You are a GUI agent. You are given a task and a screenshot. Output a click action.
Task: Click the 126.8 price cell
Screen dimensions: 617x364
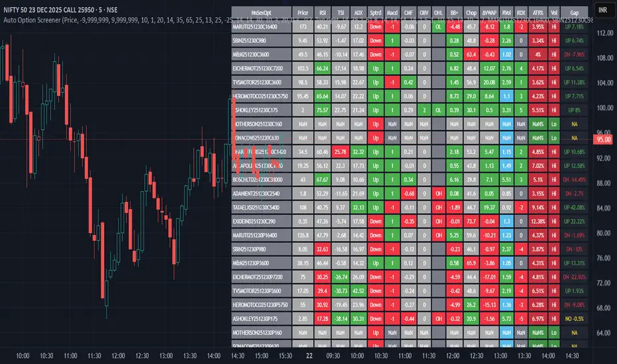click(303, 236)
